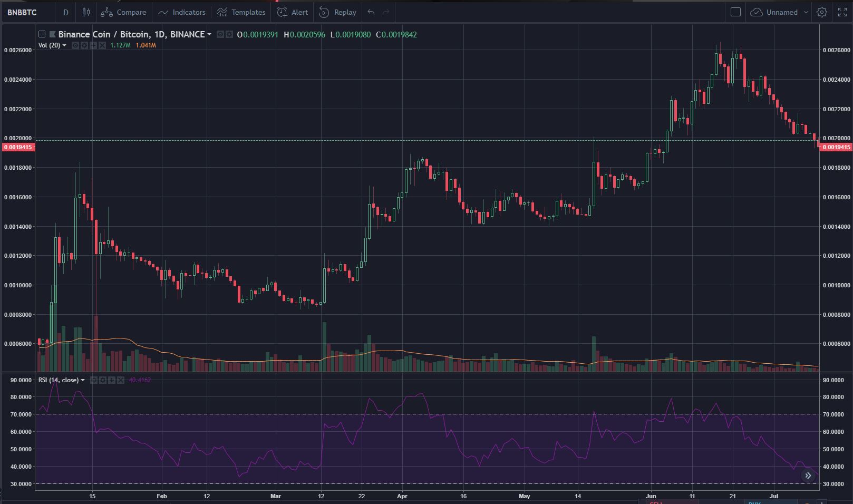
Task: Open the Indicators menu
Action: pos(182,12)
